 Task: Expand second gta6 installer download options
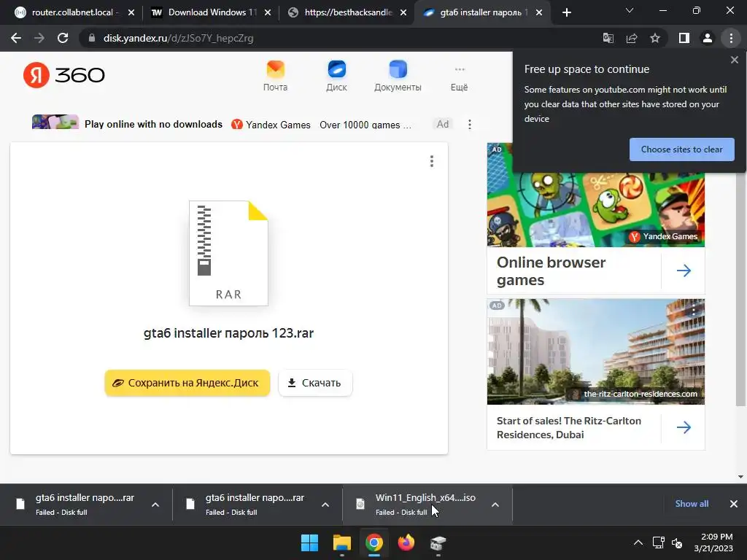point(325,505)
